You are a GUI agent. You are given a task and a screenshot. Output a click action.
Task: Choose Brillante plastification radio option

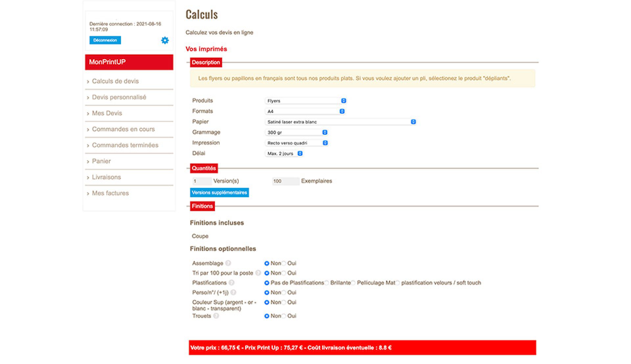327,283
